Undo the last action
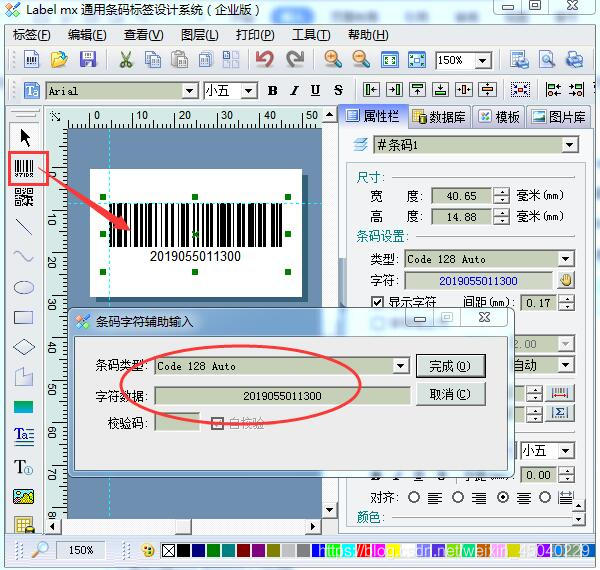Viewport: 600px width, 570px height. click(265, 60)
